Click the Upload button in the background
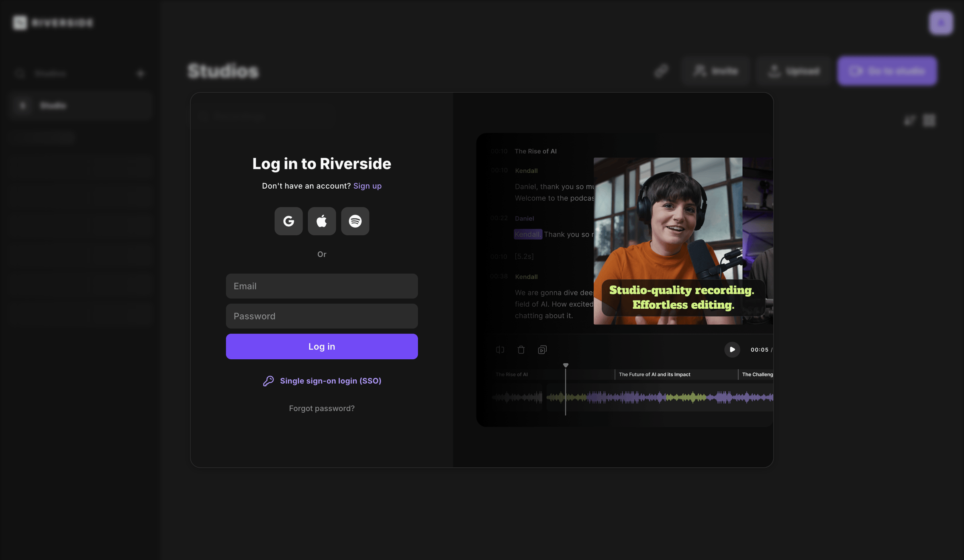The height and width of the screenshot is (560, 964). [x=794, y=71]
